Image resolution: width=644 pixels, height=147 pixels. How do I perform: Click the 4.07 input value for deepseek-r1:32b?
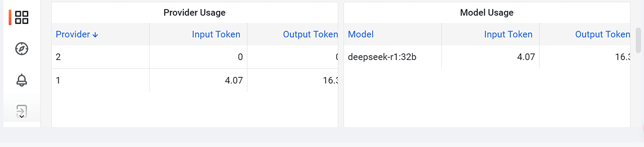click(526, 57)
